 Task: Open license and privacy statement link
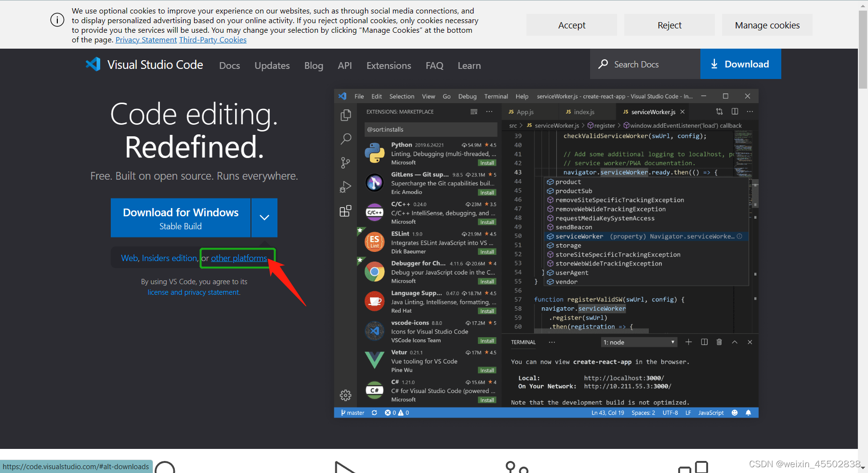coord(194,292)
